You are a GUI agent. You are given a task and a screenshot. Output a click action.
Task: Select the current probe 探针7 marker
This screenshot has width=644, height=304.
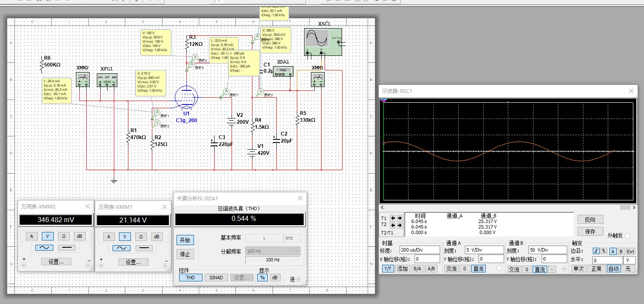[226, 92]
